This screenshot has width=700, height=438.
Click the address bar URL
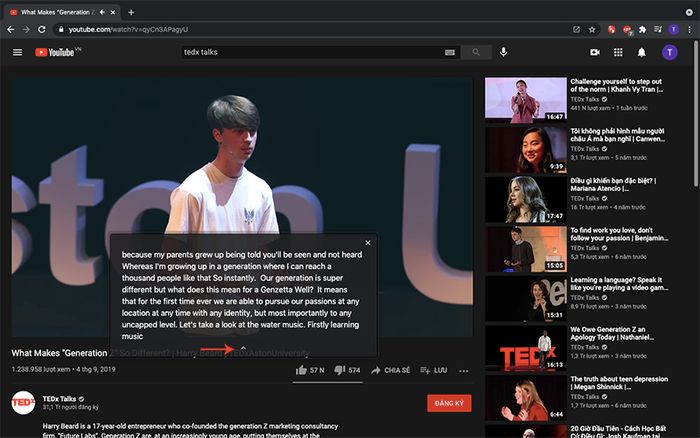coord(128,29)
